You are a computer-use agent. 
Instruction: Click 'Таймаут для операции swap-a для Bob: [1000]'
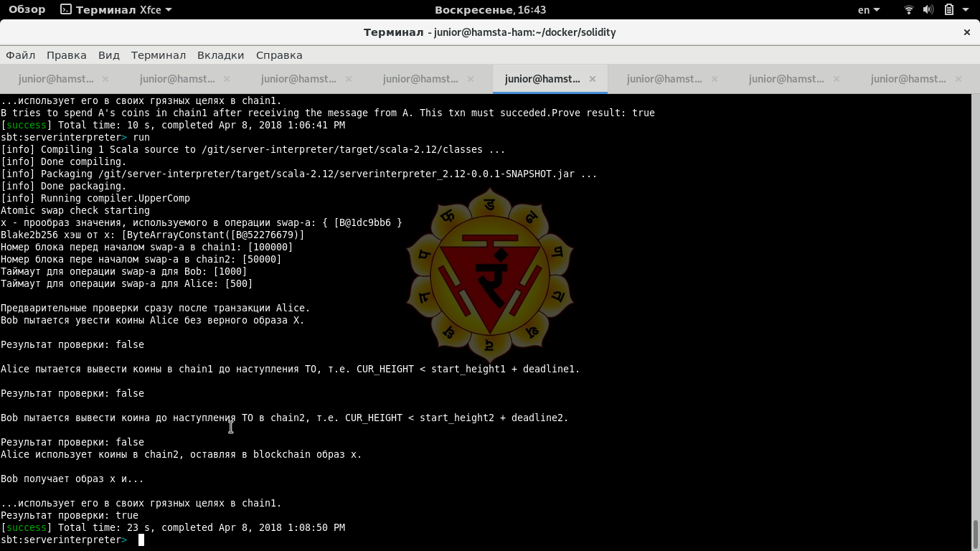[124, 271]
